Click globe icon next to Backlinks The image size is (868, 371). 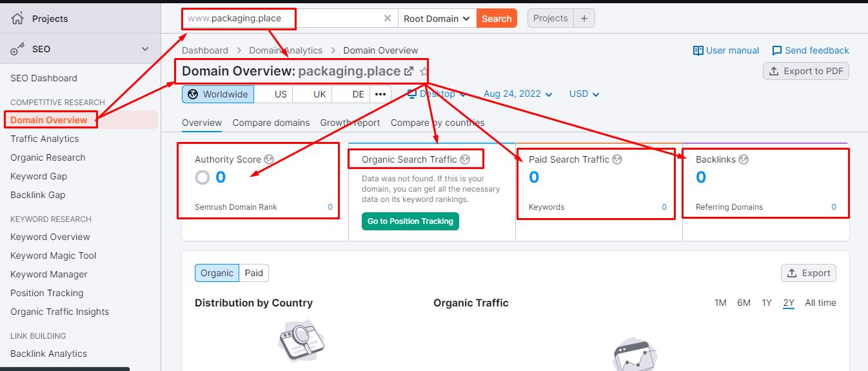pyautogui.click(x=744, y=159)
